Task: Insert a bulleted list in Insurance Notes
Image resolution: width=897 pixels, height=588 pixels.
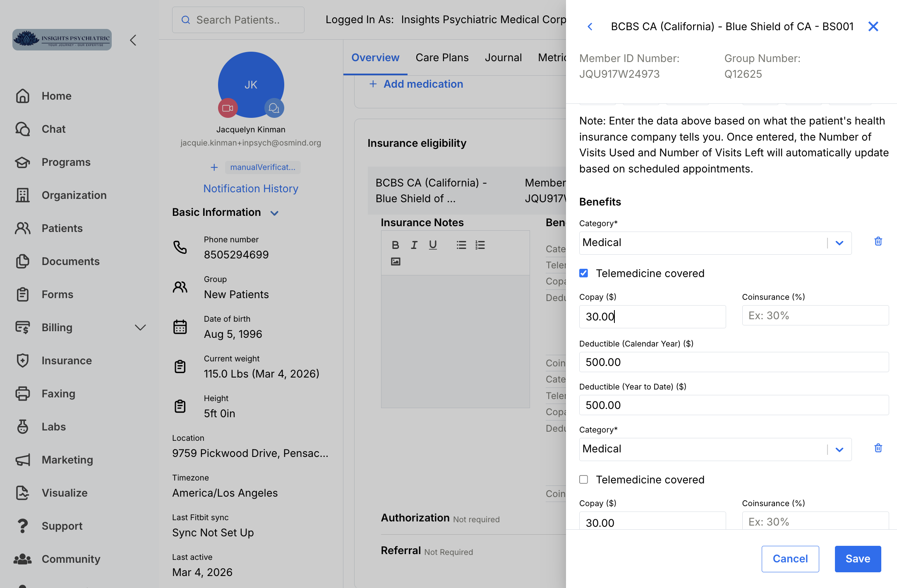Action: click(x=461, y=245)
